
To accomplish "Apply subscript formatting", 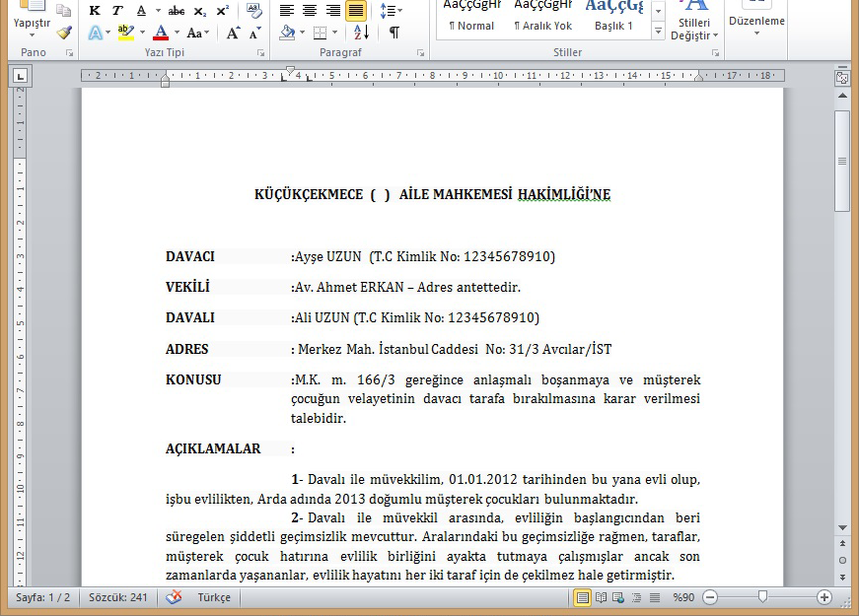I will coord(200,11).
